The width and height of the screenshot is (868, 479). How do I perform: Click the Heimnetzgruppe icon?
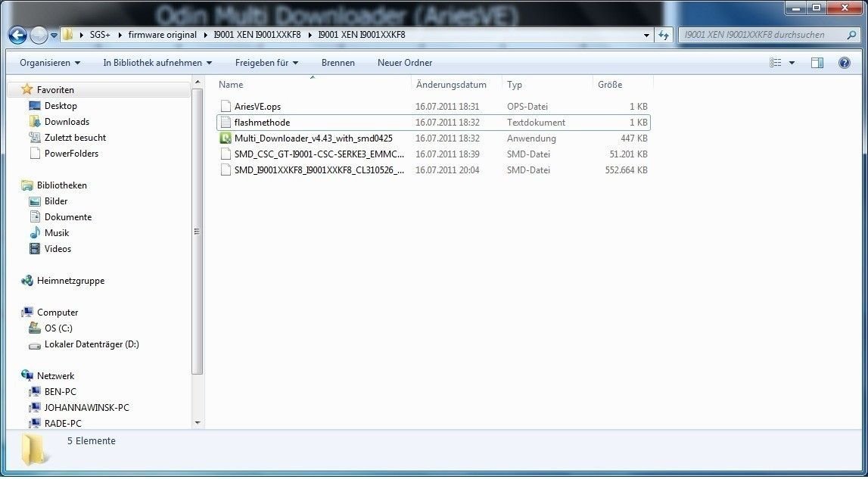pos(26,281)
